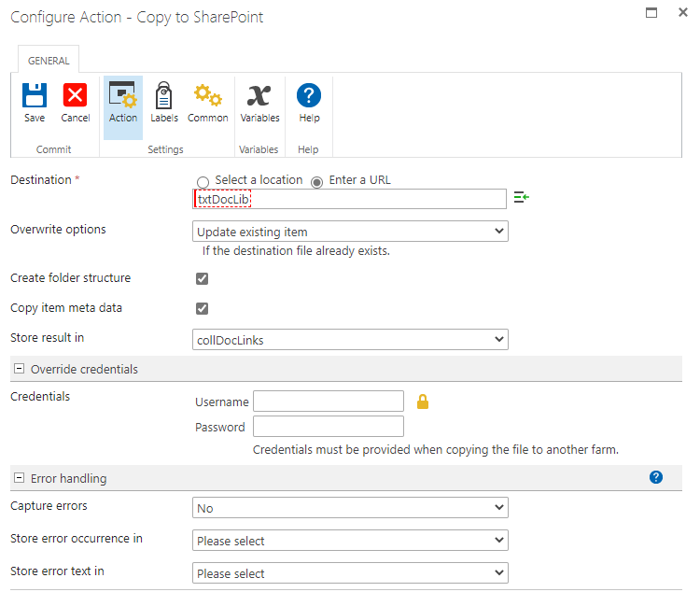
Task: Switch to the GENERAL tab
Action: 49,61
